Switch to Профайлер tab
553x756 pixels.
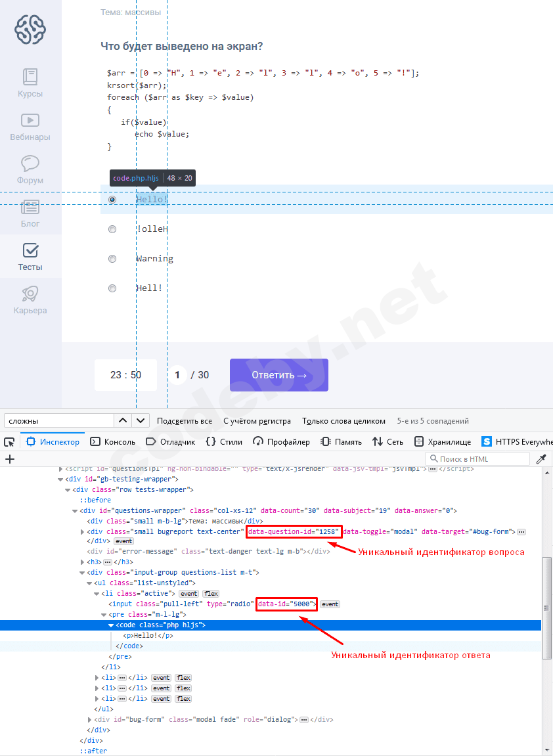tap(282, 441)
